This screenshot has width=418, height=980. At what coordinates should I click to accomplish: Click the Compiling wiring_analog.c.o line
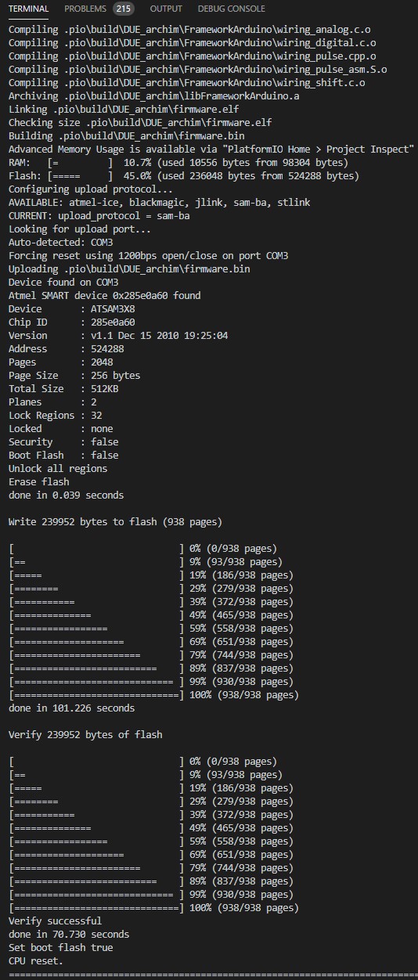point(189,30)
